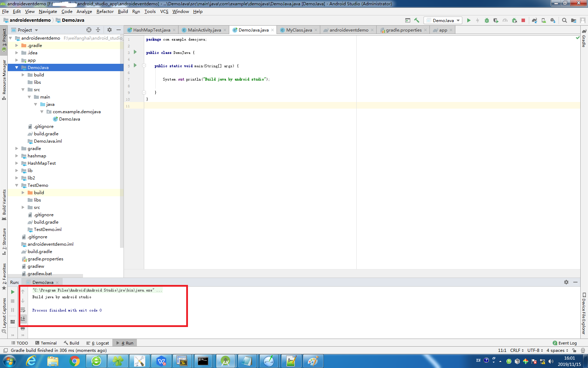Open the Build menu

pyautogui.click(x=123, y=12)
